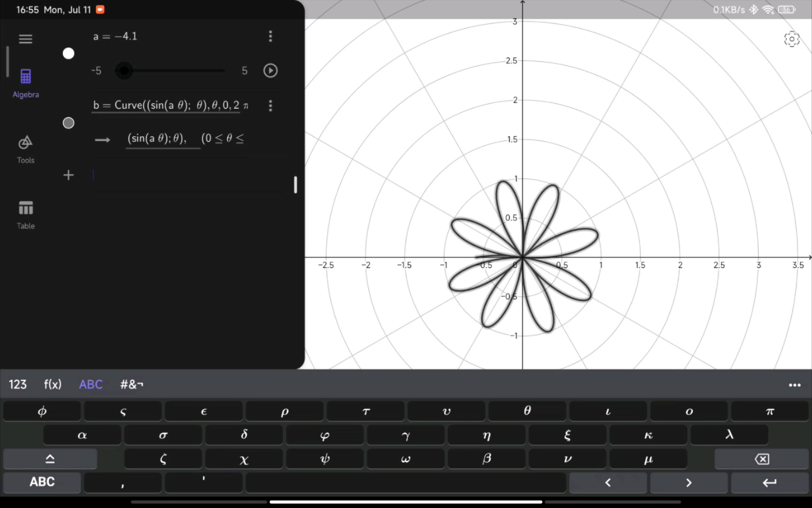Tap the comma key
812x508 pixels.
pyautogui.click(x=123, y=483)
